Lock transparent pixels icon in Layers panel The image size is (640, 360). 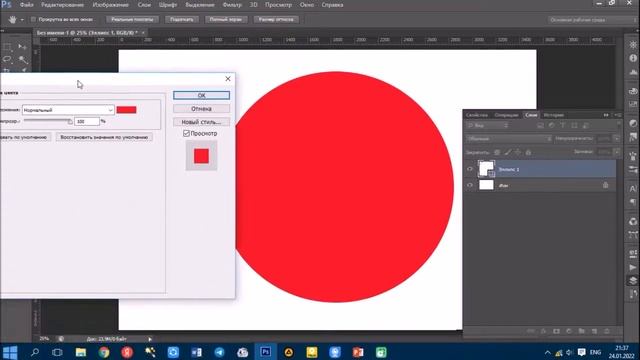point(497,152)
